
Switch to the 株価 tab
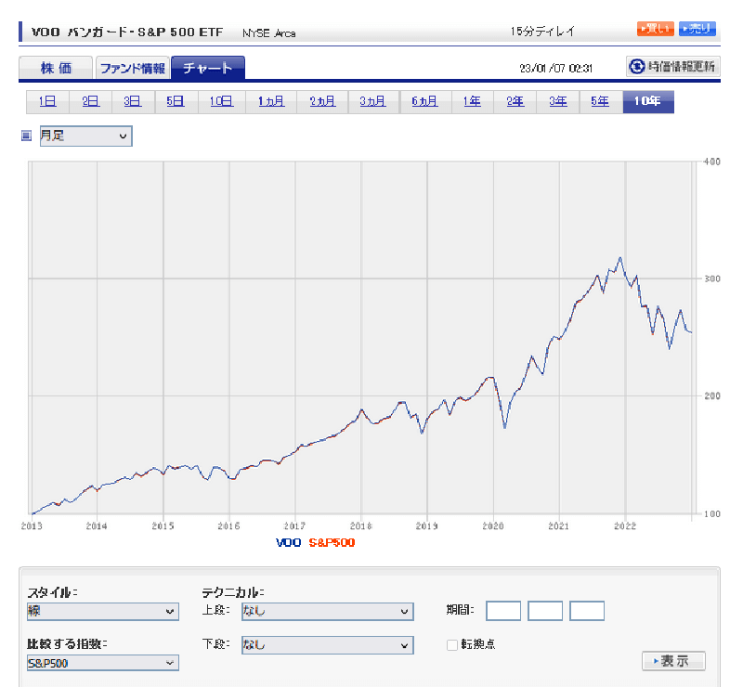point(56,68)
